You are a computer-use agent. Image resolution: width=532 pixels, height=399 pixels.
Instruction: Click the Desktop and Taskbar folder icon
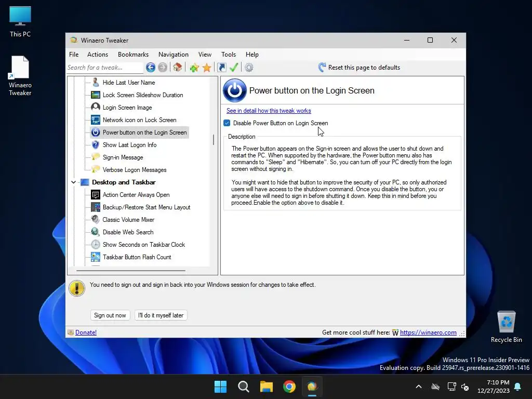coord(85,182)
